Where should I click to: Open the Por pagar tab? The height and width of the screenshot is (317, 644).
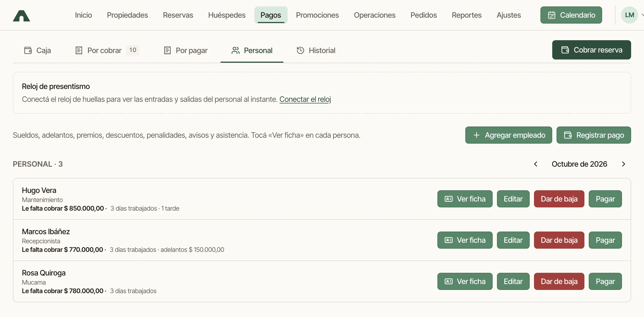coord(185,50)
